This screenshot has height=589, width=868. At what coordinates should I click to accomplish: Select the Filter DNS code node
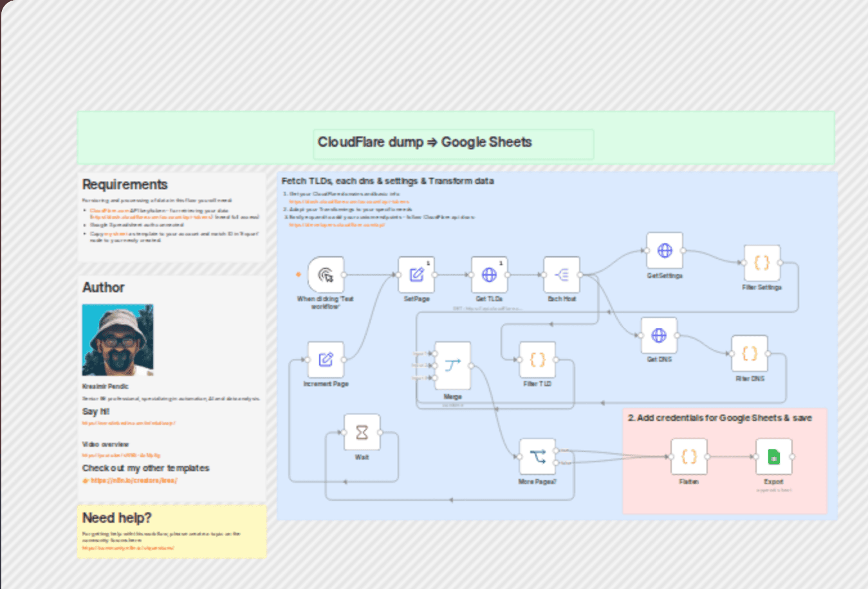(750, 353)
